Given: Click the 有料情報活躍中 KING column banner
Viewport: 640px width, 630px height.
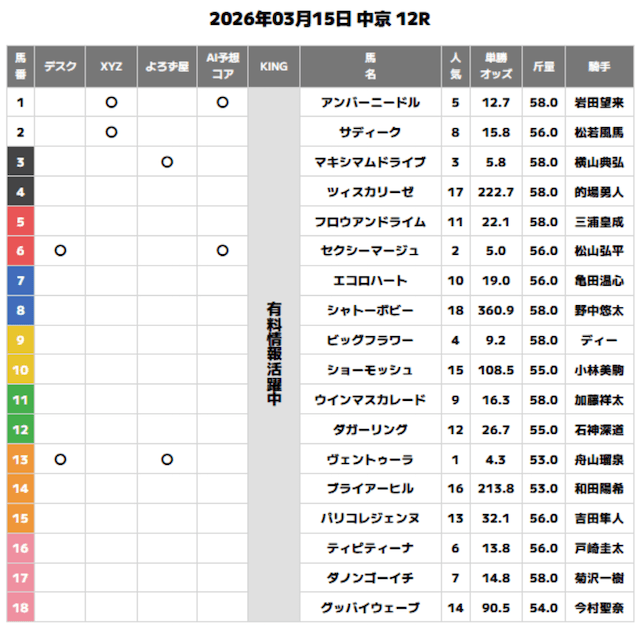Looking at the screenshot, I should click(x=274, y=354).
